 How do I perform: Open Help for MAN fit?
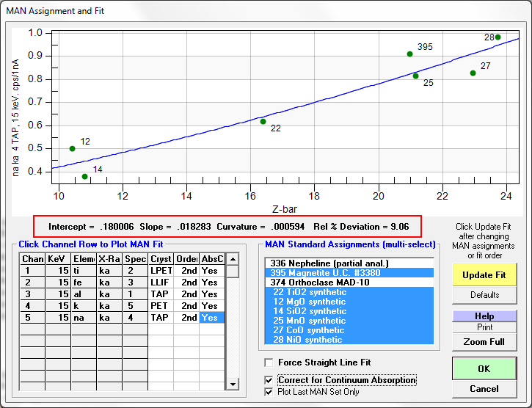pos(484,316)
